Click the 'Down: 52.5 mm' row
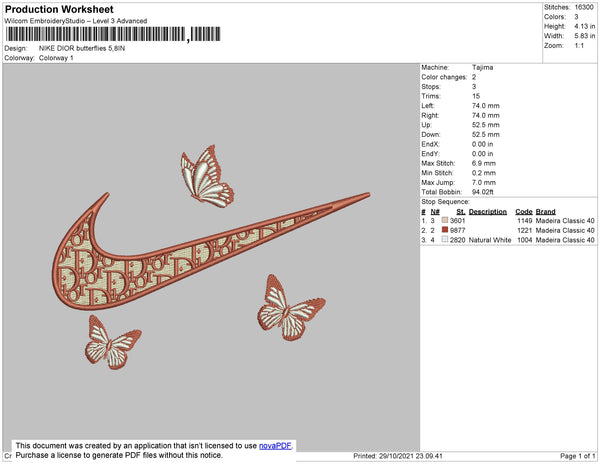The image size is (600, 464). point(460,134)
